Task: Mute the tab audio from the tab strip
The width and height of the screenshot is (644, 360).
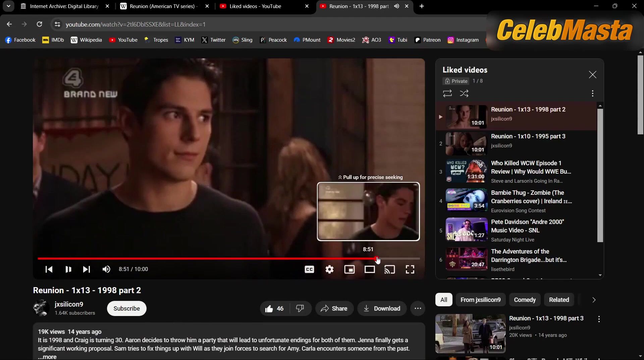Action: coord(396,6)
